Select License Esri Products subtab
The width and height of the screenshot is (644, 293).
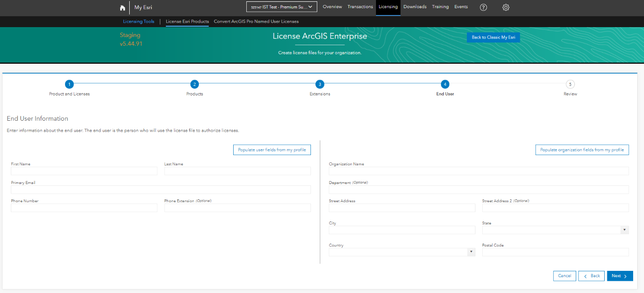[187, 21]
